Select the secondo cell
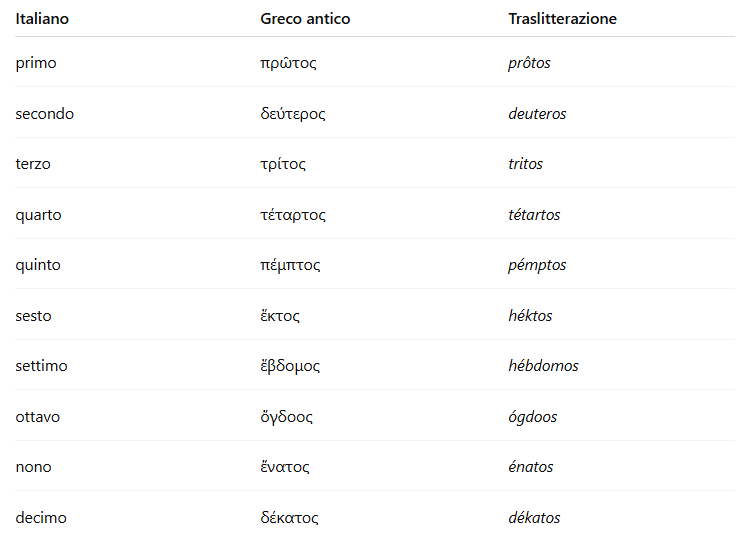The width and height of the screenshot is (747, 535). point(45,114)
